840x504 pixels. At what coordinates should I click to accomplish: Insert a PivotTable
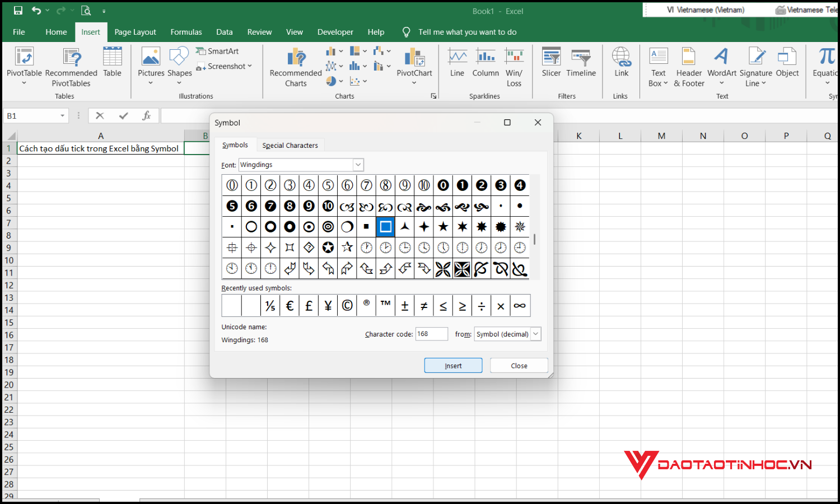click(24, 66)
